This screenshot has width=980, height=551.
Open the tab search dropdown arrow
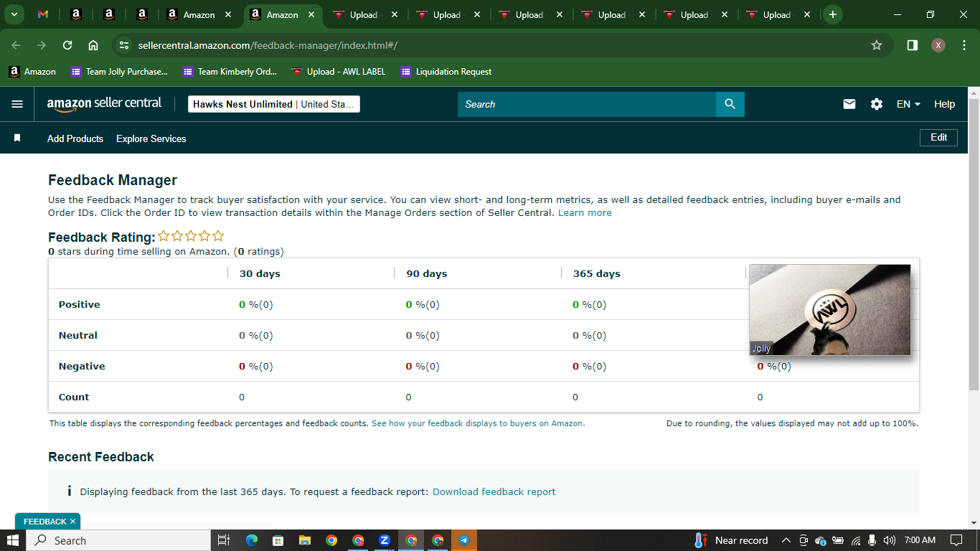(14, 14)
